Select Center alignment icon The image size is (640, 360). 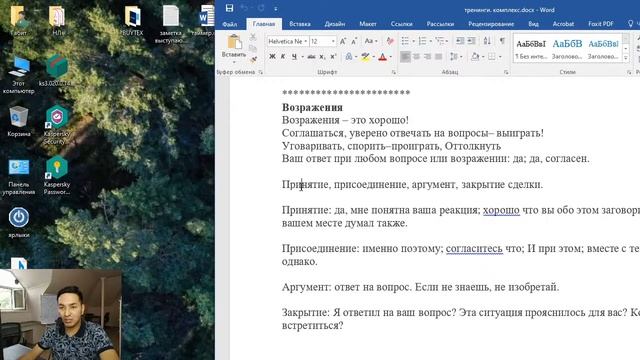[x=416, y=56]
